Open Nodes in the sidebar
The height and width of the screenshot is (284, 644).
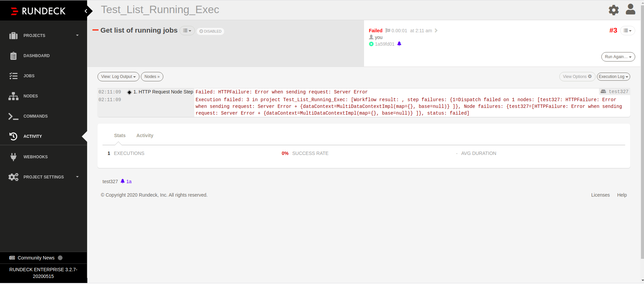click(31, 96)
